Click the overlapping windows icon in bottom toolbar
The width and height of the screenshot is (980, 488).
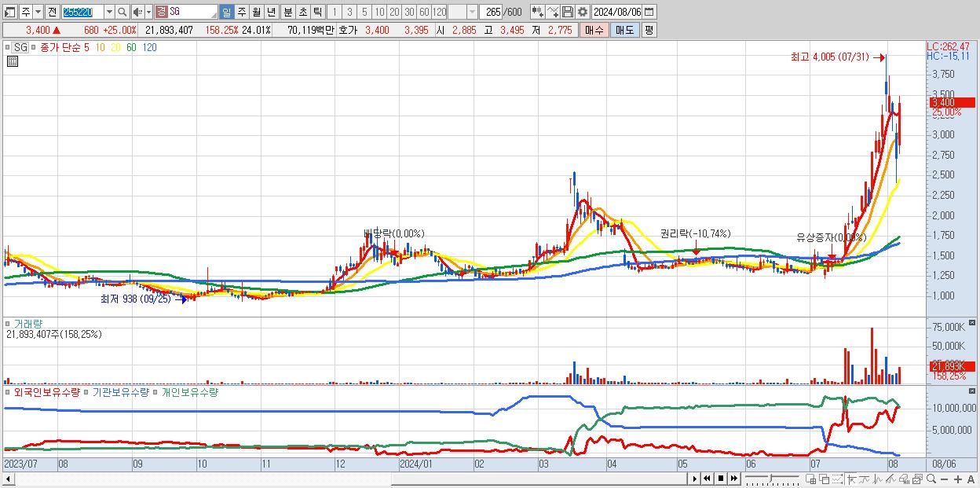coord(825,479)
